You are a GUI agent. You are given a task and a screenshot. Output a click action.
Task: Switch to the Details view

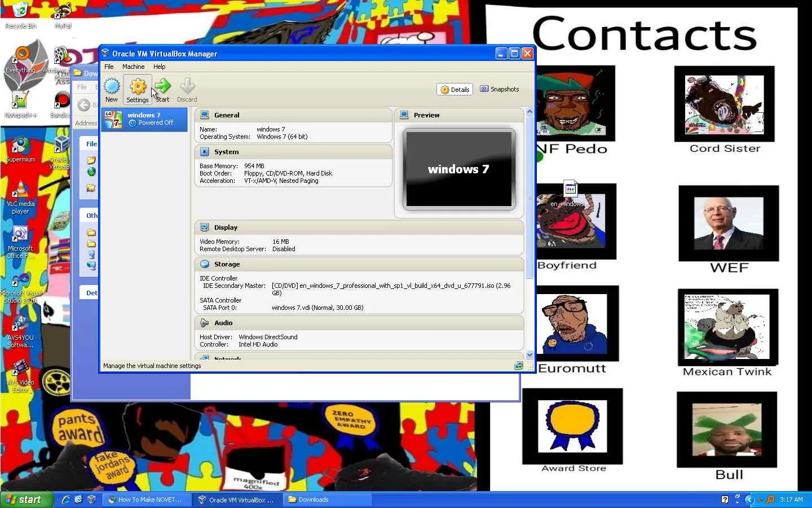pos(454,90)
